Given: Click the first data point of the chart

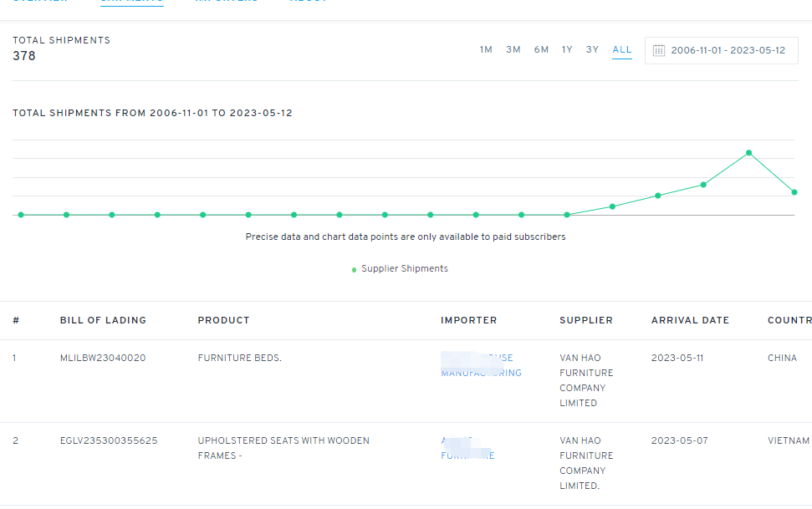Looking at the screenshot, I should pos(21,215).
